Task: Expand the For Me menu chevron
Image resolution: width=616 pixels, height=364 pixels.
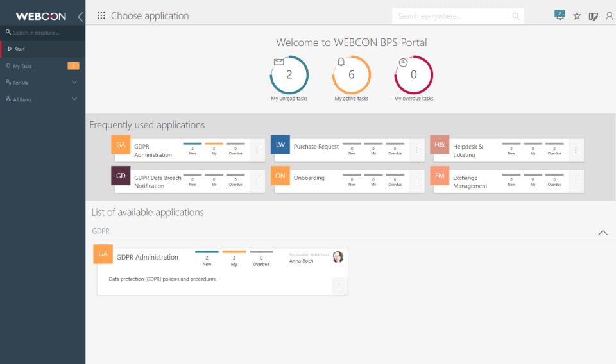Action: 74,82
